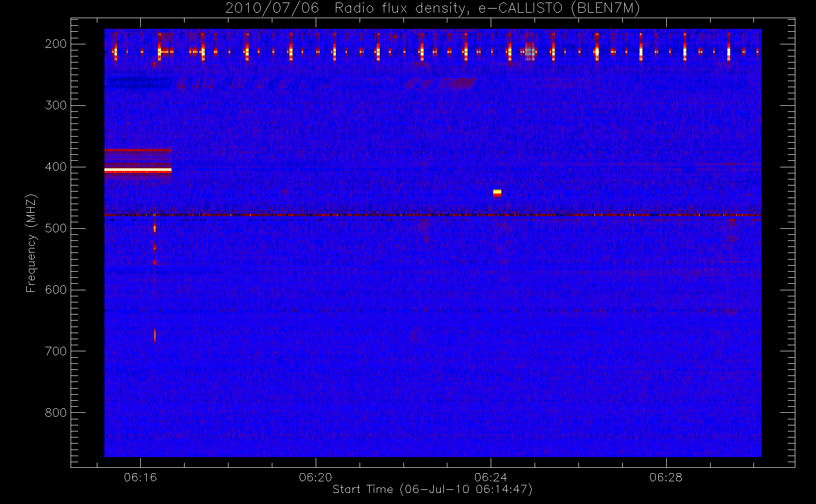Click the red vertical streak near 680 MHz
The image size is (816, 504).
click(x=155, y=336)
